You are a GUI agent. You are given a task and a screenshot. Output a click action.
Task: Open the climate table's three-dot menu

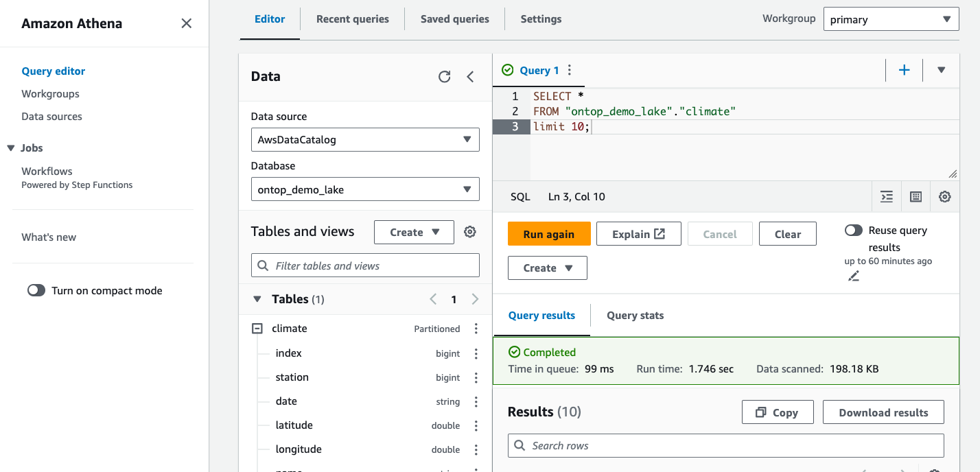(476, 329)
